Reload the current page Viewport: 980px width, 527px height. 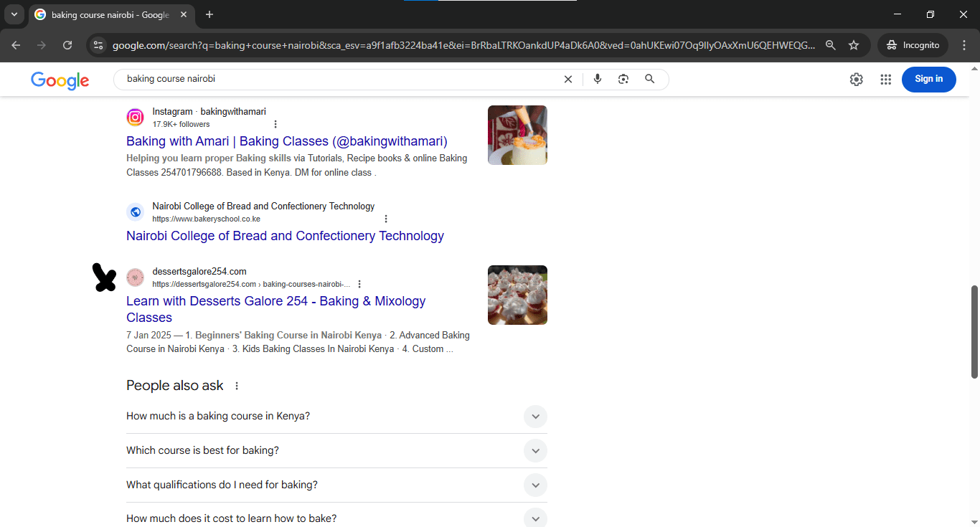(x=67, y=45)
